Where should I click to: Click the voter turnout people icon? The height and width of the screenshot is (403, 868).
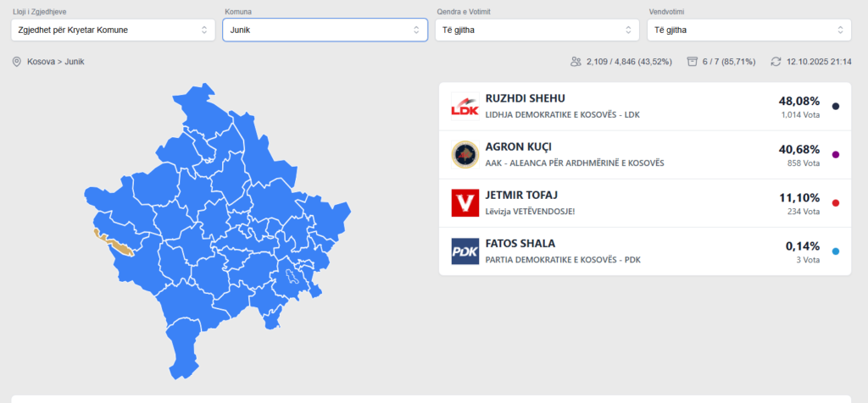click(x=576, y=62)
